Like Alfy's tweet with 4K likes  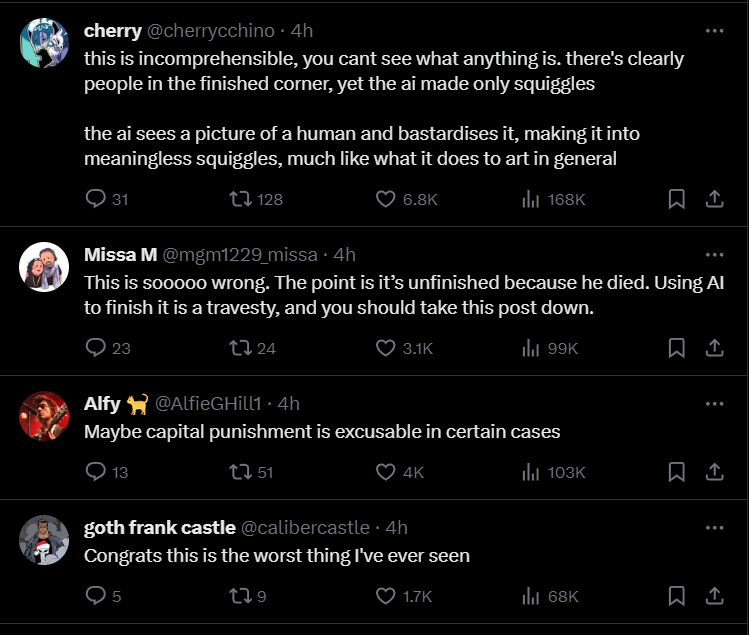tap(386, 472)
